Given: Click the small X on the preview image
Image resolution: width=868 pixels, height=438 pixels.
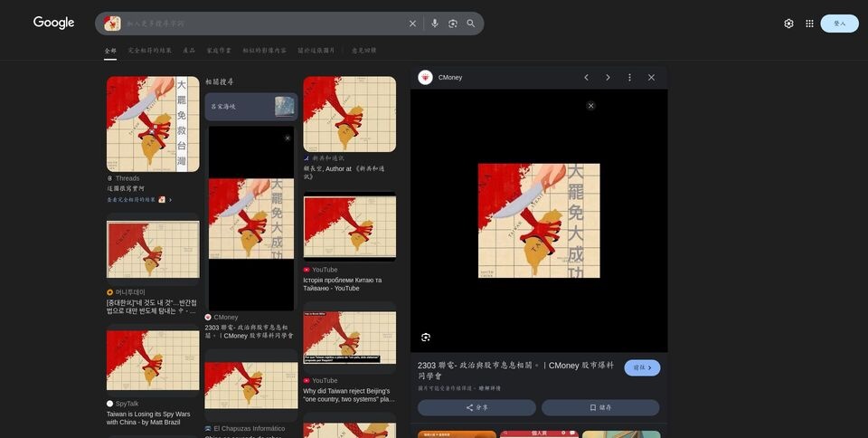Looking at the screenshot, I should pyautogui.click(x=590, y=106).
